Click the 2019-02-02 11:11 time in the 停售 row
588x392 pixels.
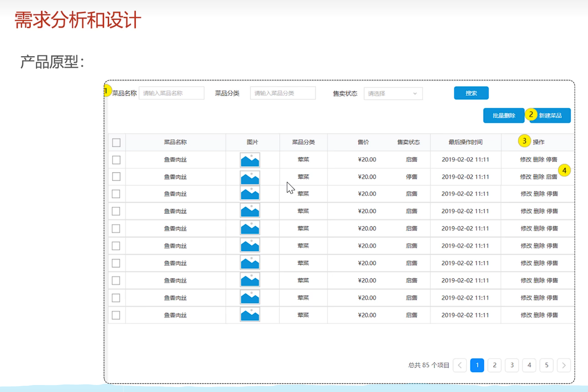pyautogui.click(x=465, y=177)
